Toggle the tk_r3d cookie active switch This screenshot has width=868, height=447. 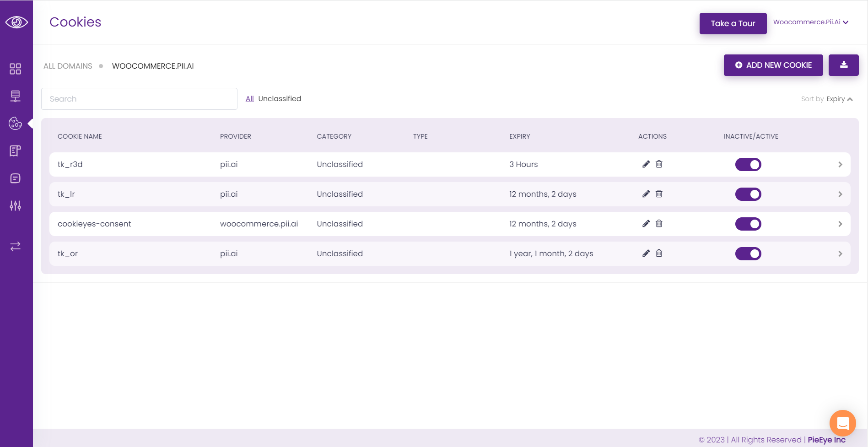click(x=748, y=164)
